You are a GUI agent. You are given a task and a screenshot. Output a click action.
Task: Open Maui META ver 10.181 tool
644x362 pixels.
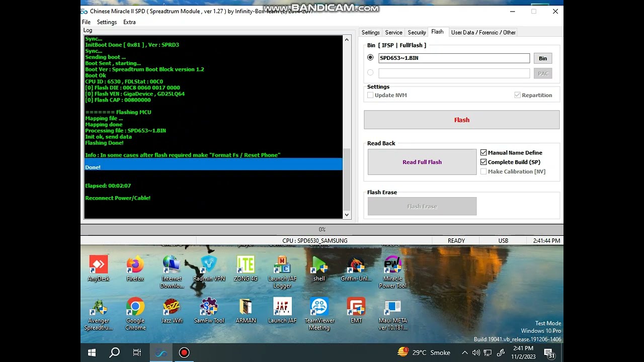[392, 308]
